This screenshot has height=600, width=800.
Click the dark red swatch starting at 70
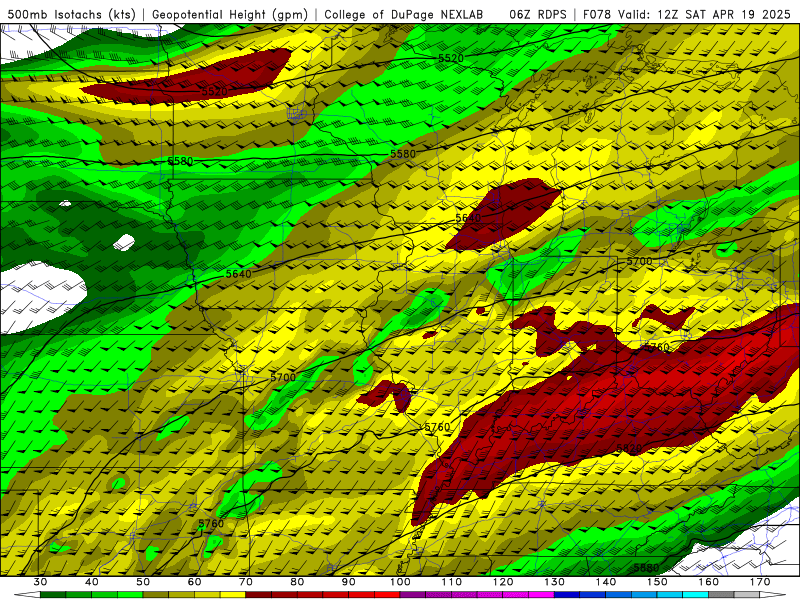259,595
